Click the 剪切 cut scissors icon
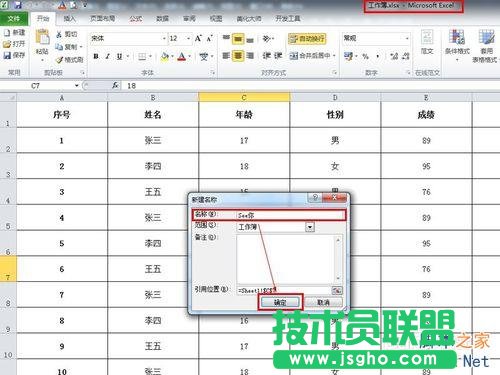Image resolution: width=500 pixels, height=375 pixels. [x=59, y=34]
